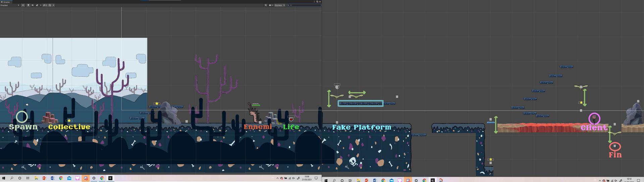Open the scene effects dropdown arrow
Screen dimensions: 644x182
coord(41,5)
